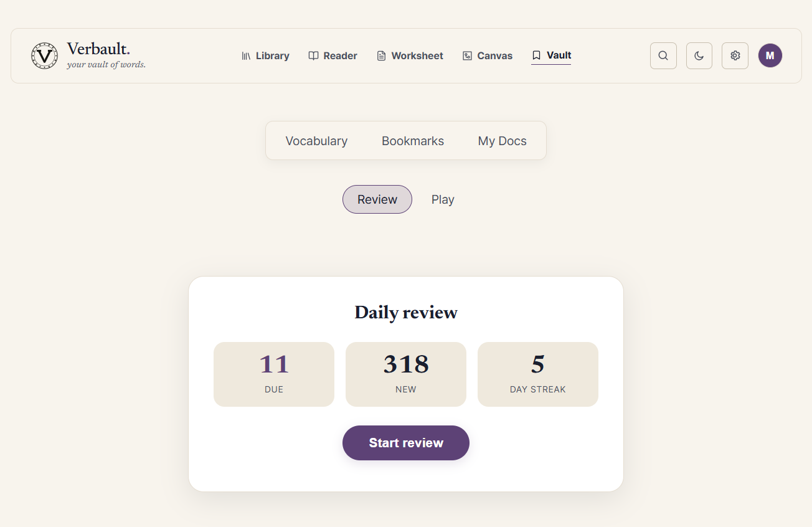
Task: Show the My Docs tab
Action: [x=503, y=141]
